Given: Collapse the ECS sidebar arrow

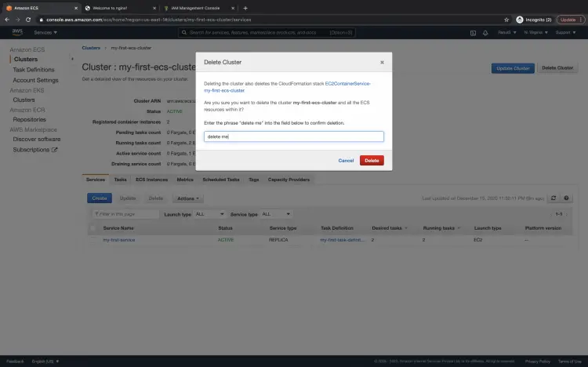Looking at the screenshot, I should [x=72, y=59].
